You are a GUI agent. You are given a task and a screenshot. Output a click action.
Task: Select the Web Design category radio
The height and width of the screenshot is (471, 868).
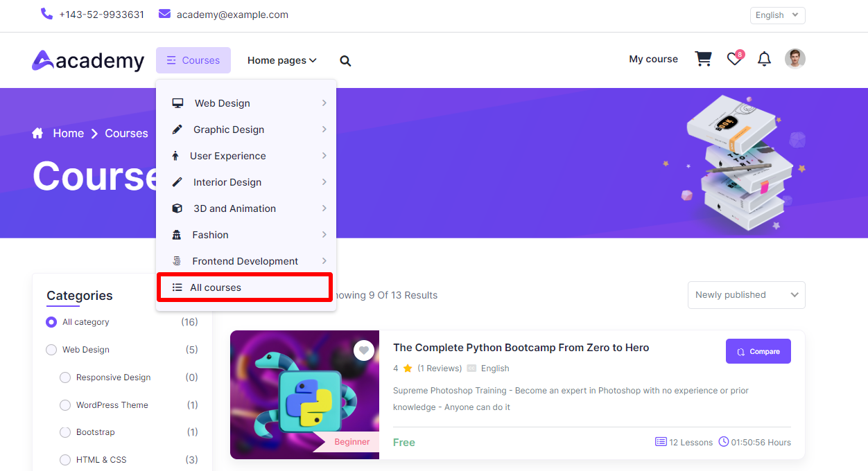click(x=51, y=350)
